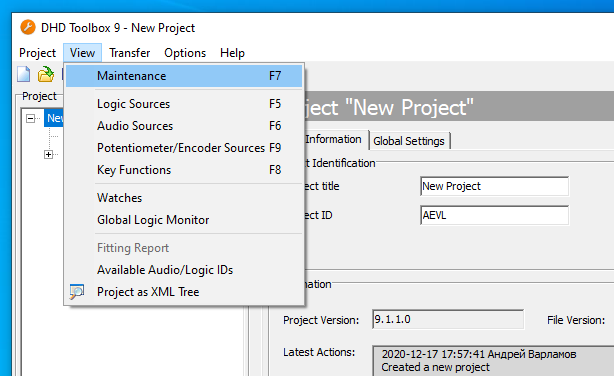Open the Options menu
This screenshot has height=376, width=614.
(185, 53)
